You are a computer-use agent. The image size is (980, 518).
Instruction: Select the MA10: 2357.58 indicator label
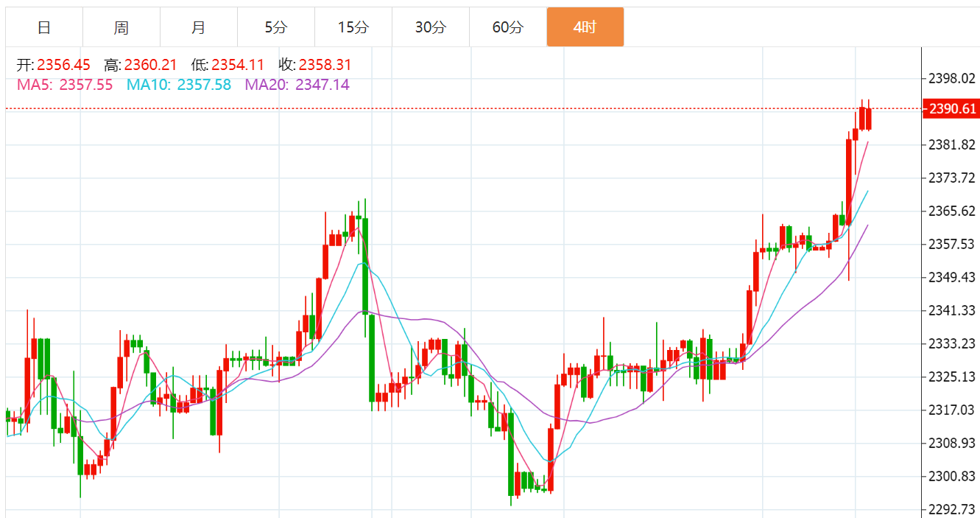[x=179, y=85]
